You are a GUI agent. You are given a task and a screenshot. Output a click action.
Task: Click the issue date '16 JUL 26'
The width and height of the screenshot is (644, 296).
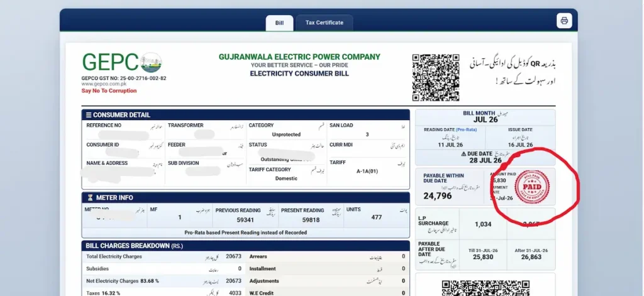point(520,145)
